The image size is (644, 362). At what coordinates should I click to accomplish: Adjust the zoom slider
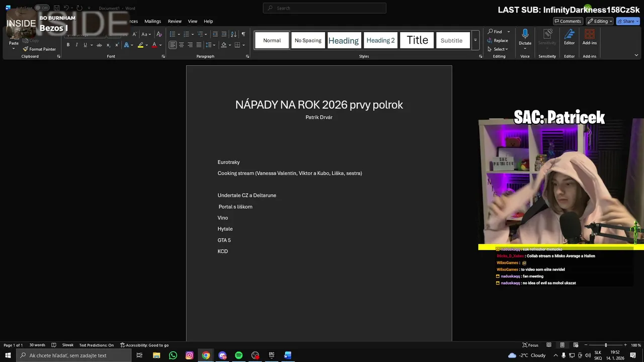pyautogui.click(x=606, y=345)
